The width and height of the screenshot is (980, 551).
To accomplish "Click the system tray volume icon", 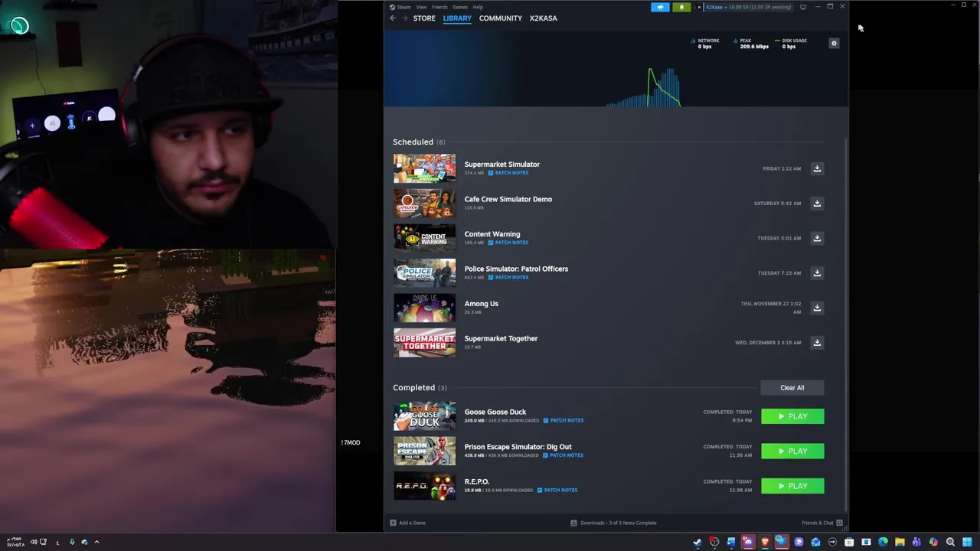I will pos(34,542).
